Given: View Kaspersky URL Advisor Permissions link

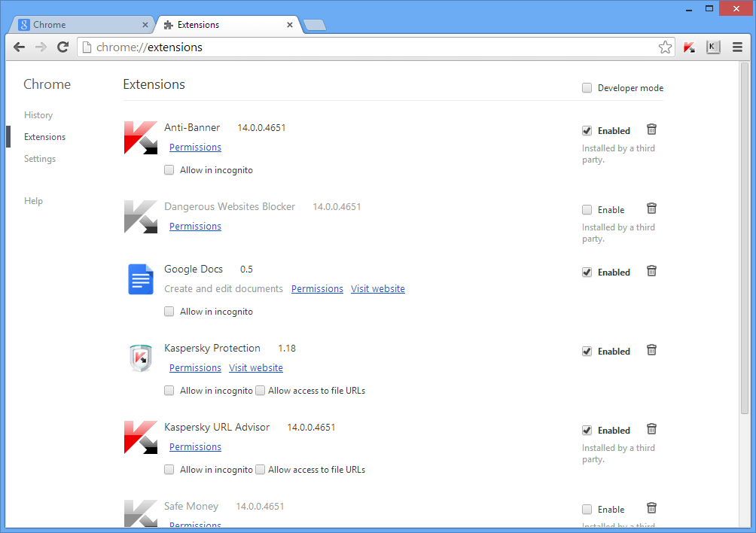Looking at the screenshot, I should 195,446.
